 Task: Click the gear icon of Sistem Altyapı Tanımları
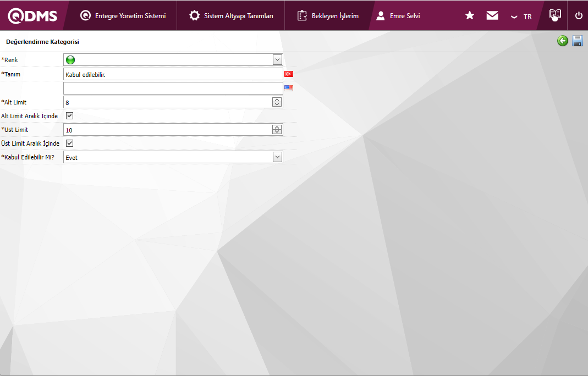pos(194,15)
